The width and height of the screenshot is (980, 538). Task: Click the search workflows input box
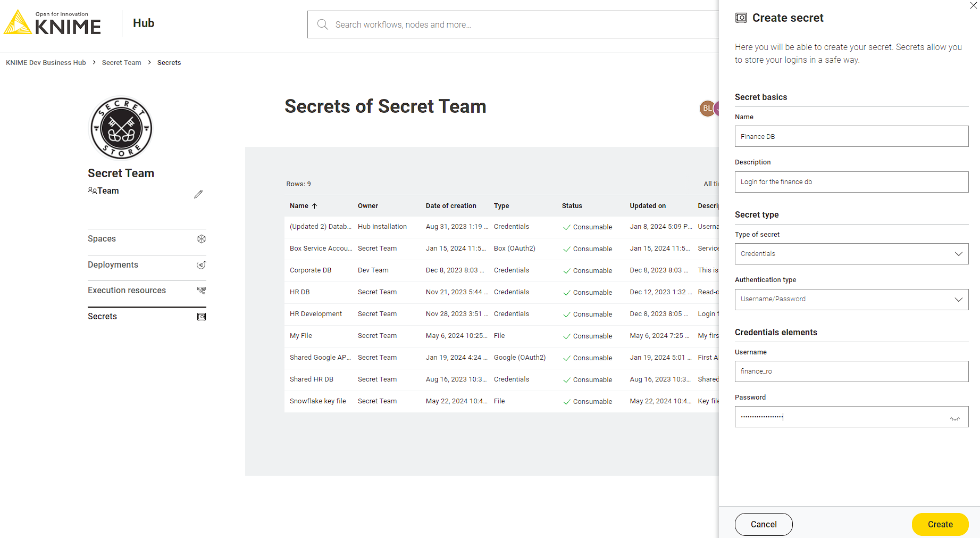coord(513,24)
